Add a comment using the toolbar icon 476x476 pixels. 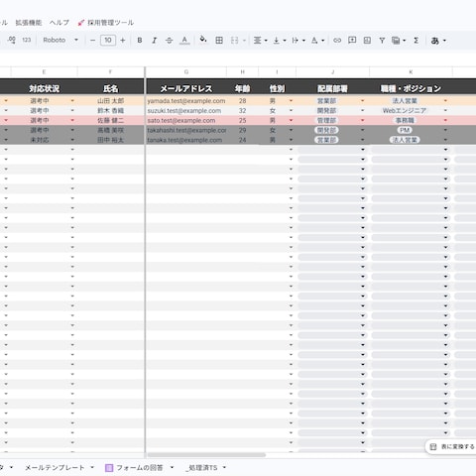pyautogui.click(x=352, y=41)
